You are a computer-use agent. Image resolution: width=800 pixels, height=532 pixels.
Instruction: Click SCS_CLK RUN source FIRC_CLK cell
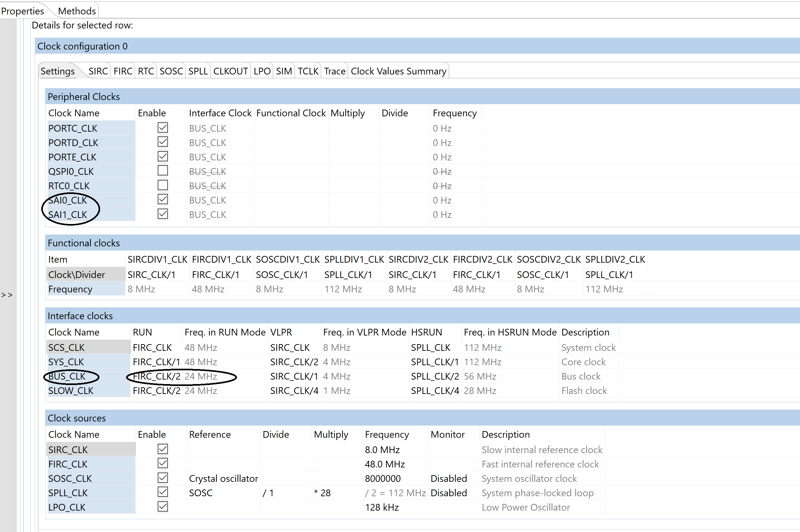pos(152,347)
